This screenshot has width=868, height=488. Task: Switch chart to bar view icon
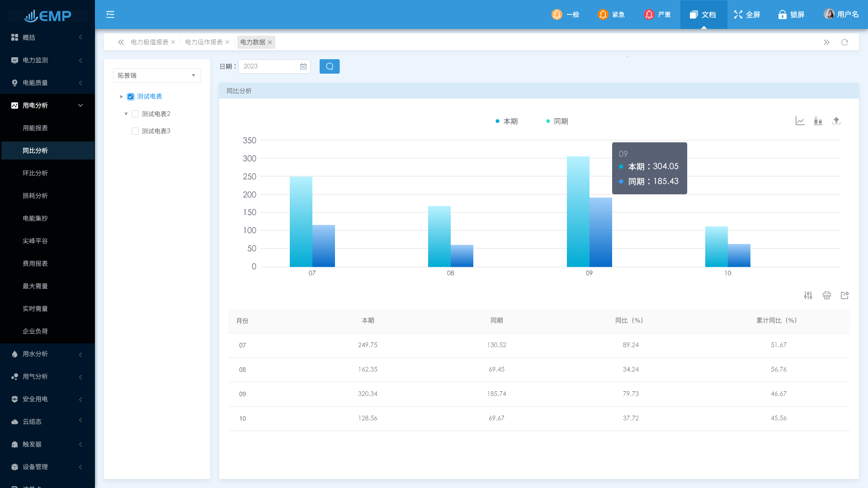pos(818,121)
